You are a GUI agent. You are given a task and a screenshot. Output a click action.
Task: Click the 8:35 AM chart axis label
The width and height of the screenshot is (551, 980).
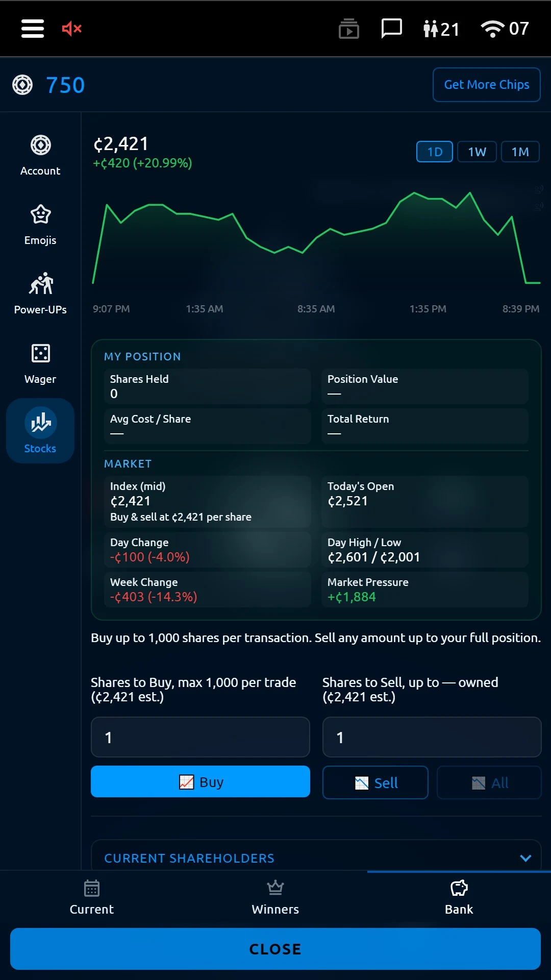pos(316,309)
